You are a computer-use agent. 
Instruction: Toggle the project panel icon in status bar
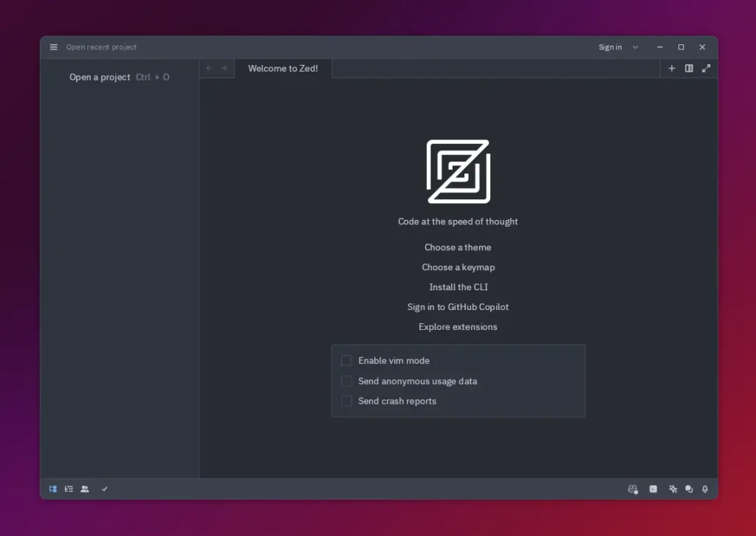(x=53, y=489)
